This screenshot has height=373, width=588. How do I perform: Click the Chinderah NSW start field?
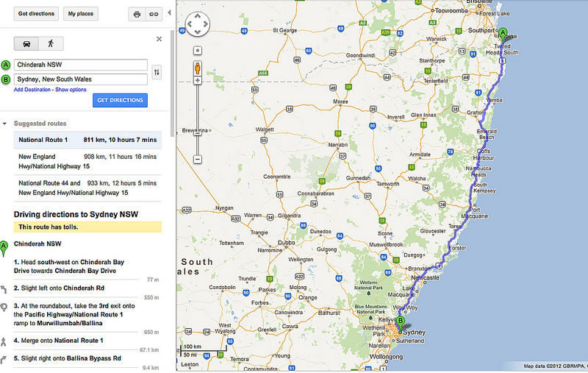[81, 65]
